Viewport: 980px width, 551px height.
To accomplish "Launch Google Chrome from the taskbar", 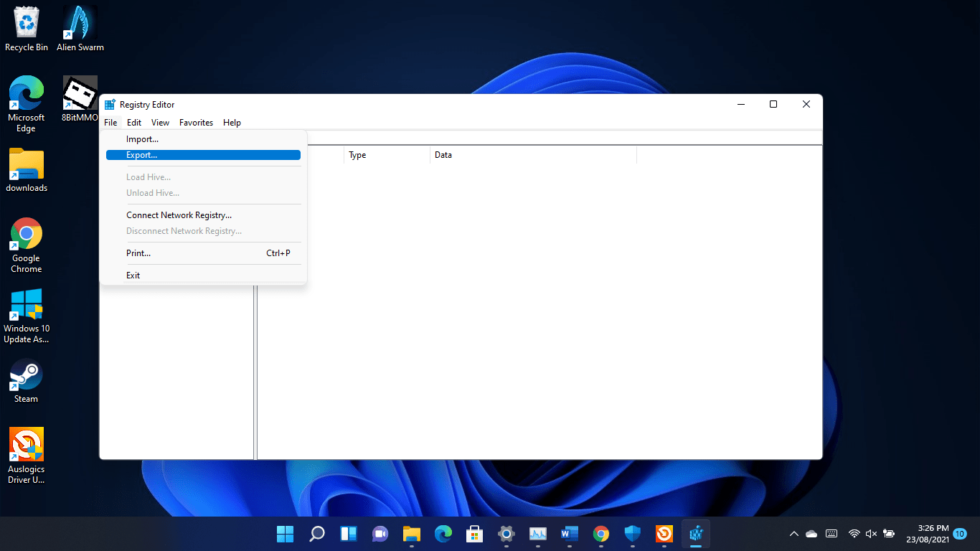I will click(x=600, y=534).
